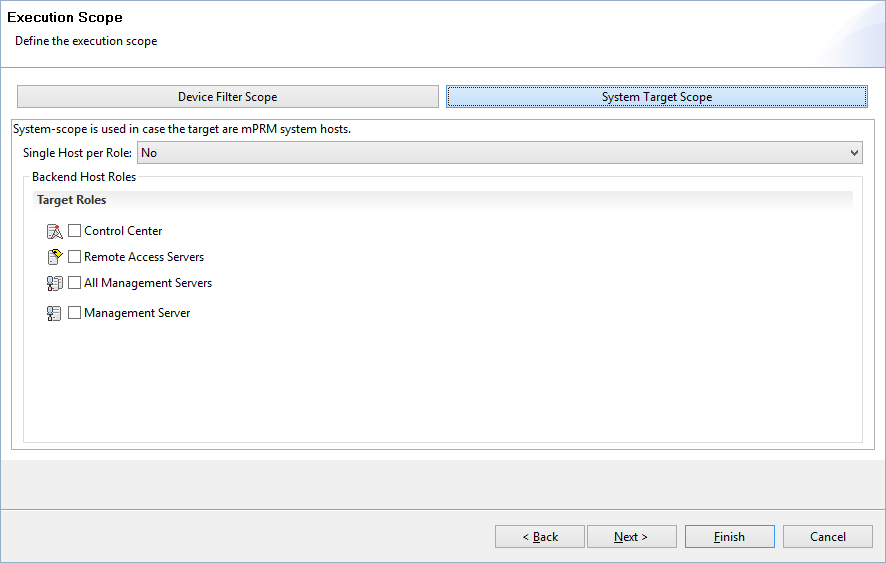886x563 pixels.
Task: Click the All Management Servers icon
Action: (54, 283)
